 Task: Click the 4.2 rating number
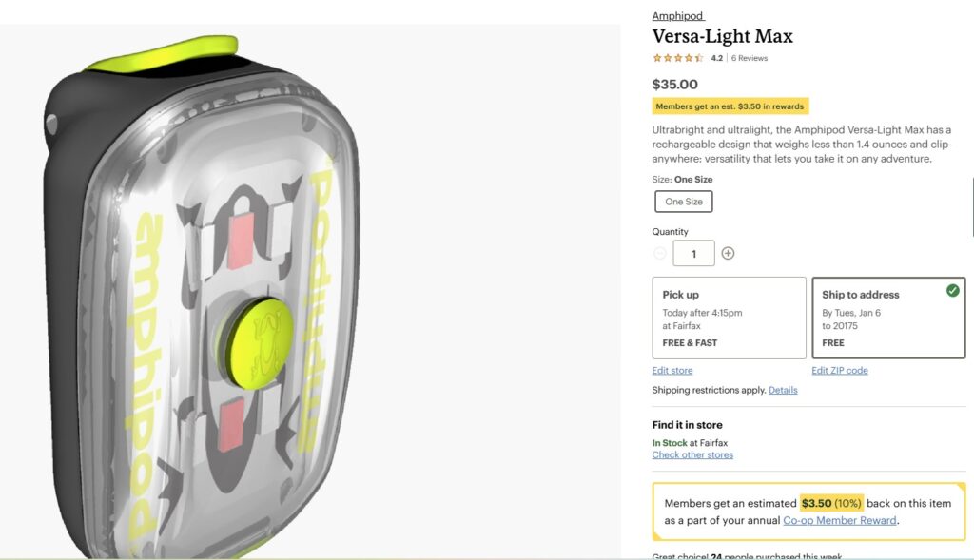coord(716,59)
